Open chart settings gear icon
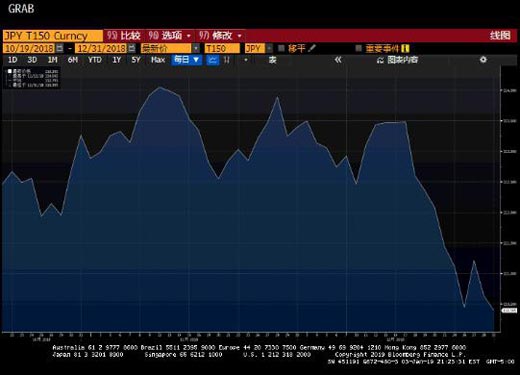 (x=483, y=60)
